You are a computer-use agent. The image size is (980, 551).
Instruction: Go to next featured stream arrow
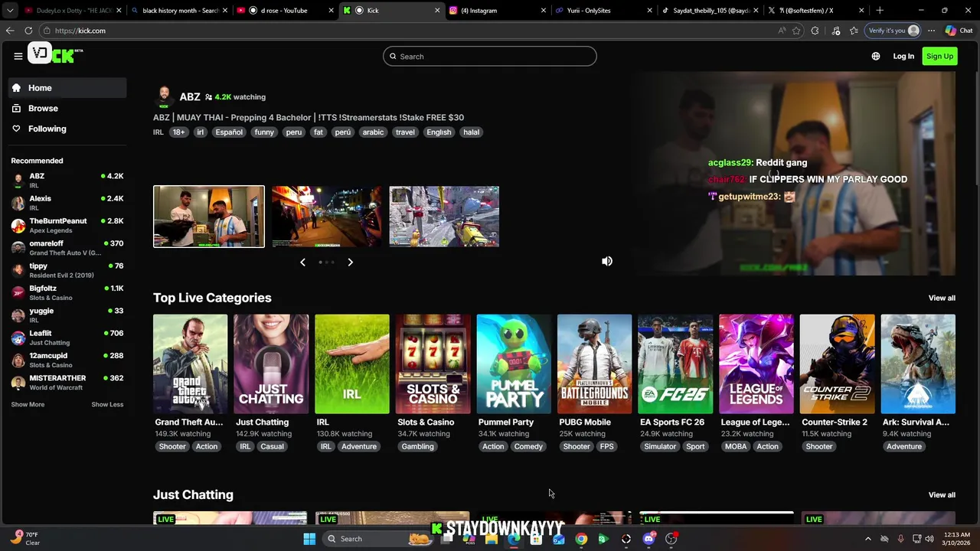[x=350, y=262]
